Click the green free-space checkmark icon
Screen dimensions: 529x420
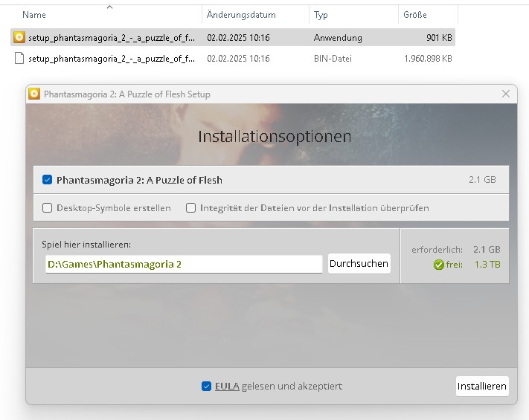(x=438, y=265)
